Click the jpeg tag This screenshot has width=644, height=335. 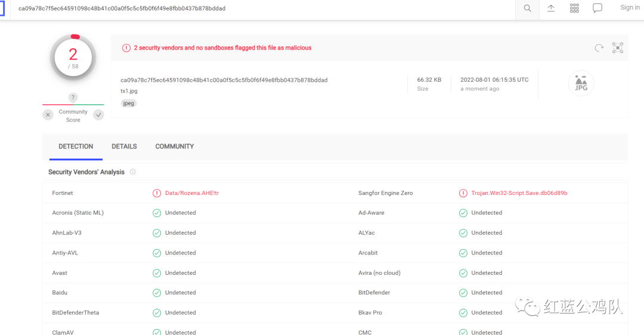pos(129,103)
